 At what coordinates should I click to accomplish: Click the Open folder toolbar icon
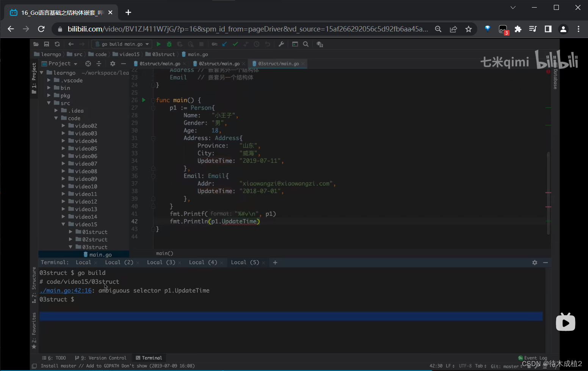coord(36,44)
